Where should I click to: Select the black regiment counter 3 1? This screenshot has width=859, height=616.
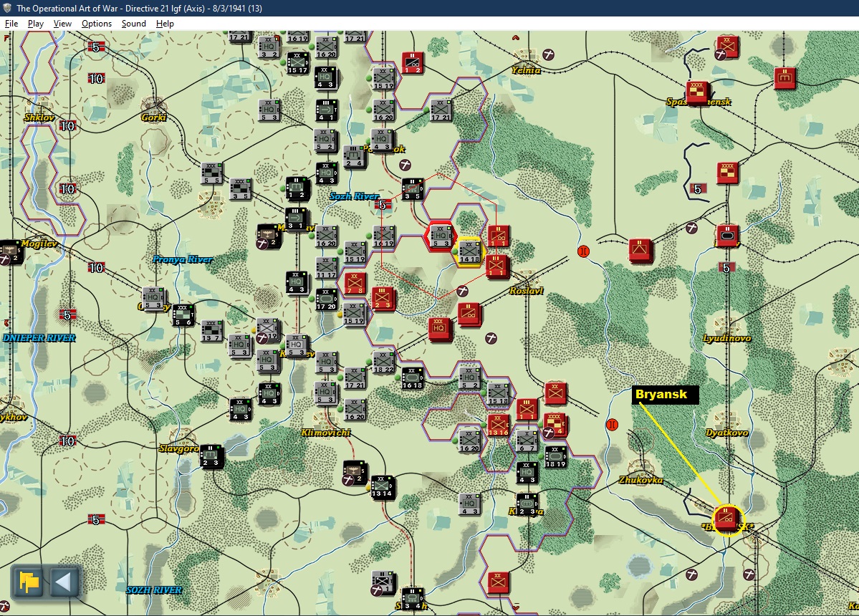[297, 218]
